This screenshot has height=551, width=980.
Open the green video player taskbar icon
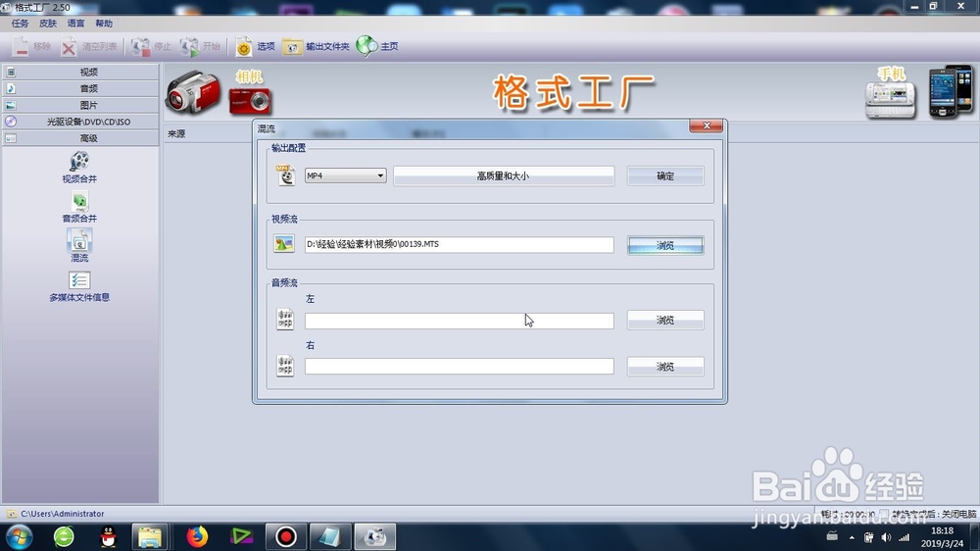(x=241, y=536)
